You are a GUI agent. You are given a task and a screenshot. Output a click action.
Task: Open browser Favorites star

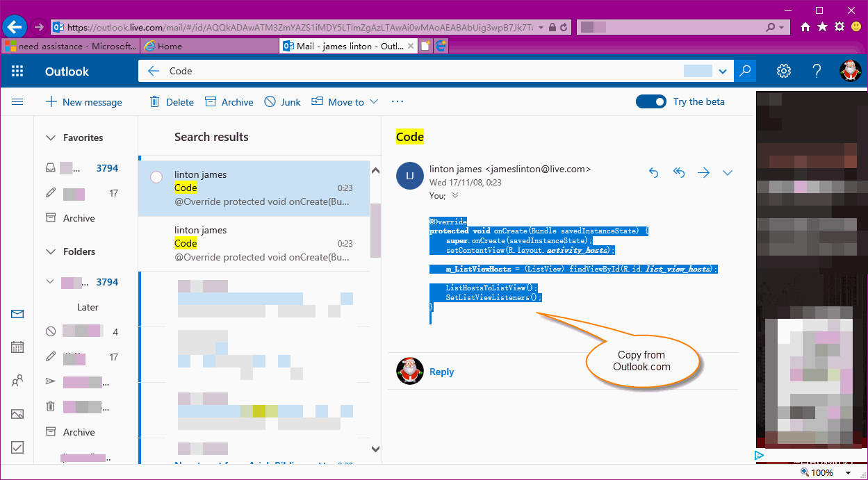822,27
